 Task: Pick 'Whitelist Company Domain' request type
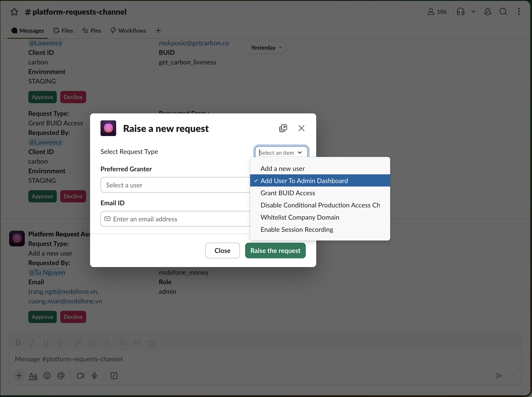pyautogui.click(x=300, y=217)
